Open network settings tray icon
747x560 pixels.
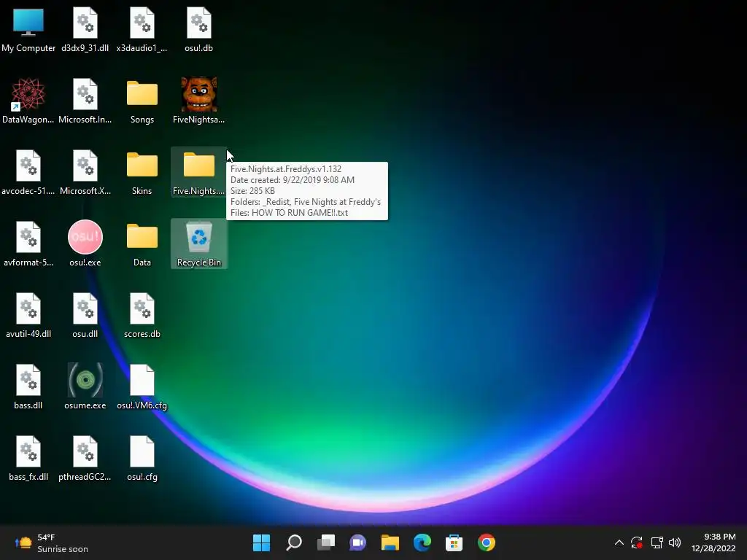pos(657,542)
